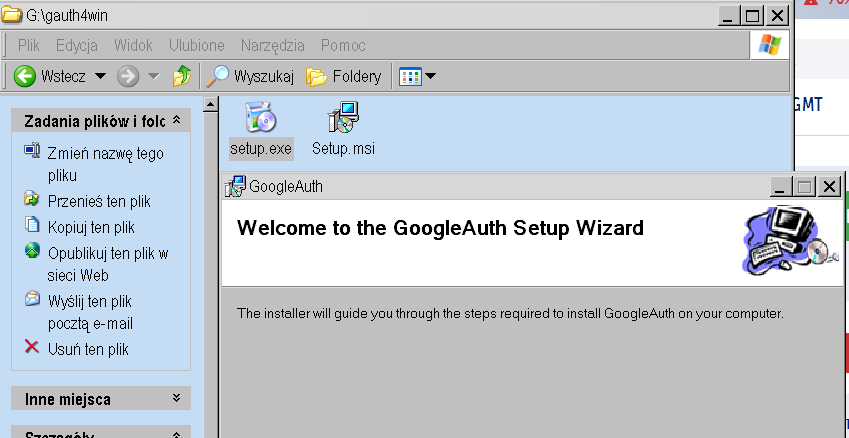Click the grayed forward navigation arrow
849x438 pixels.
click(x=128, y=76)
